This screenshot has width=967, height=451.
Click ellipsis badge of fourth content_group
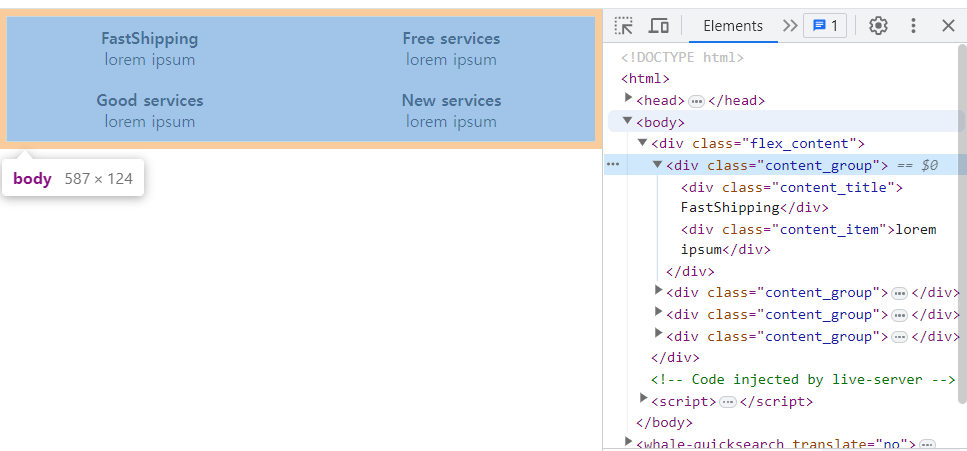click(899, 337)
